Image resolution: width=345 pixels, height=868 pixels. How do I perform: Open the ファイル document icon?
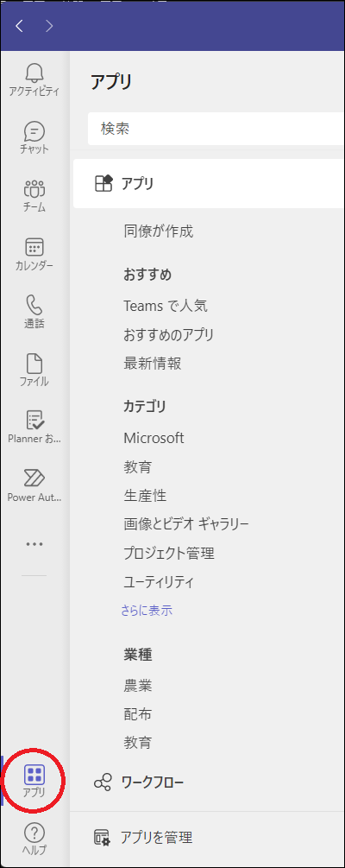tap(34, 363)
